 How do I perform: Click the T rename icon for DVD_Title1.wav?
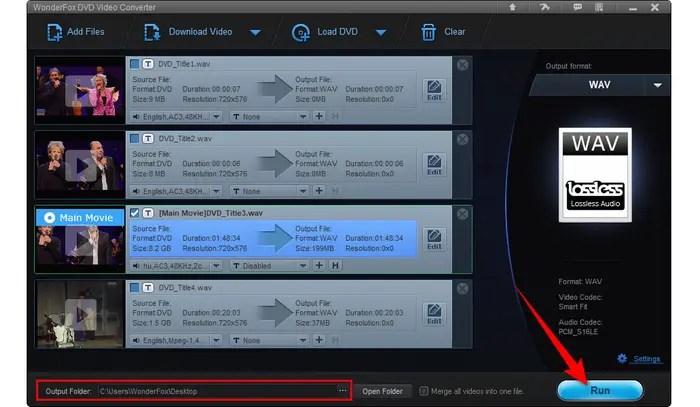coord(148,64)
